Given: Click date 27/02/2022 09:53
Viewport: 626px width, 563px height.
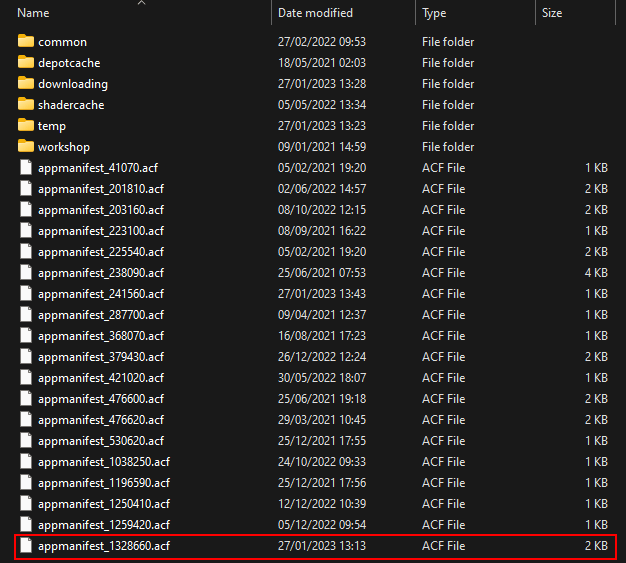Looking at the screenshot, I should click(x=322, y=42).
